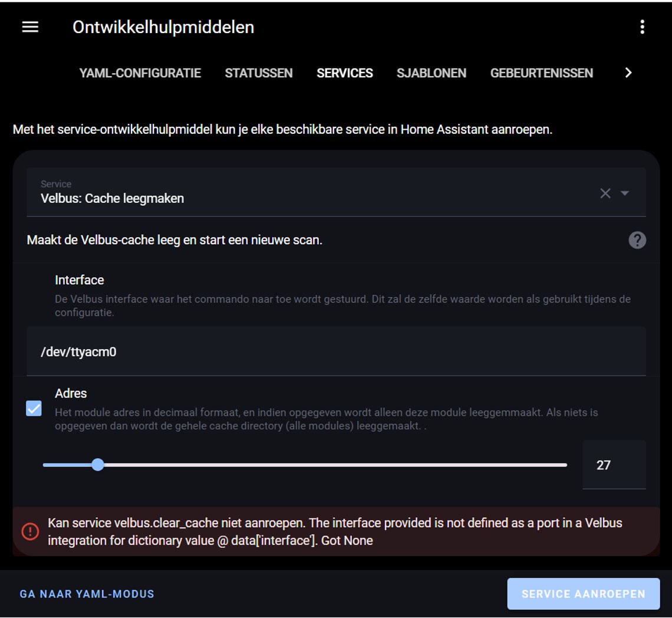Click SERVICE AANROEPEN to call the service
This screenshot has width=672, height=618.
582,594
